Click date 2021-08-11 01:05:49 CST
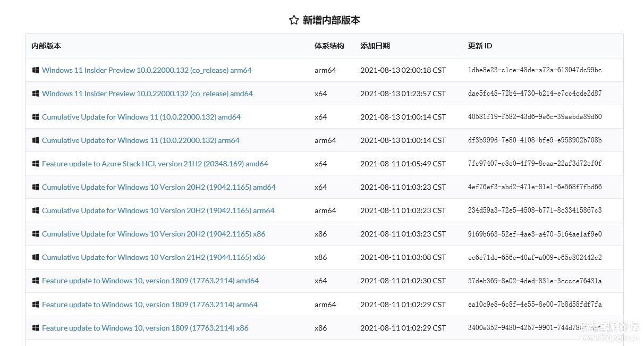 pyautogui.click(x=403, y=164)
